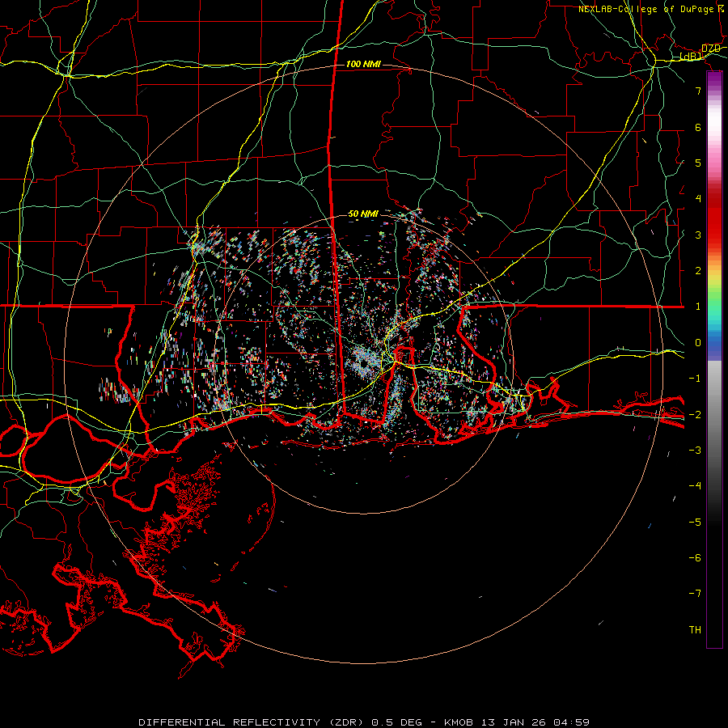Screen dimensions: 728x728
Task: Click the -1 value on the ZDR scale
Action: tap(695, 379)
